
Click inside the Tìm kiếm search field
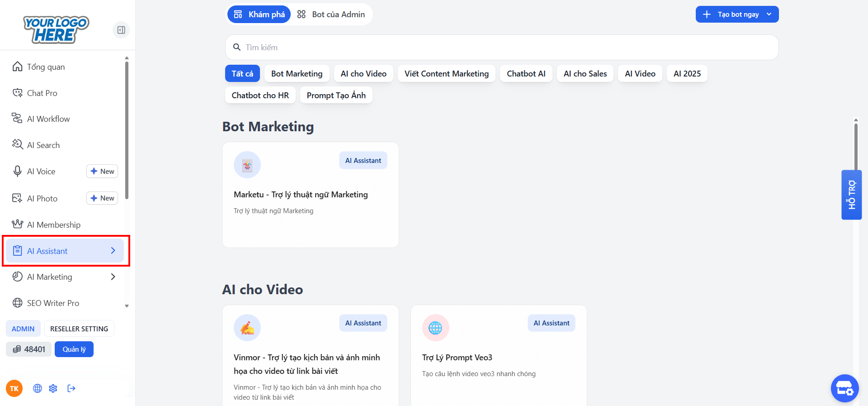(x=502, y=48)
